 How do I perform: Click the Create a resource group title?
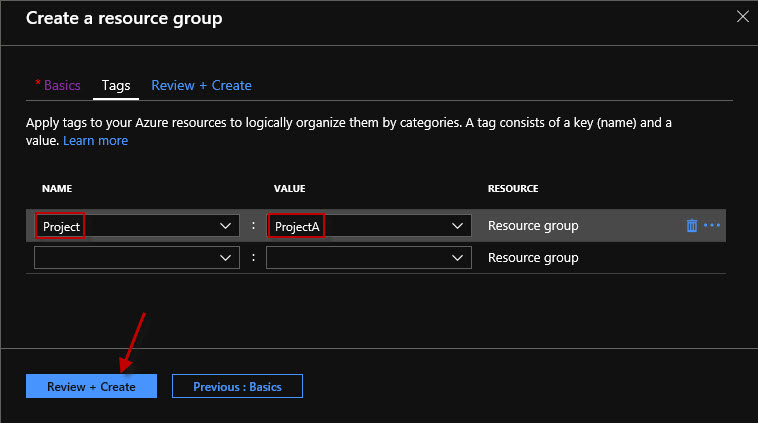coord(124,18)
